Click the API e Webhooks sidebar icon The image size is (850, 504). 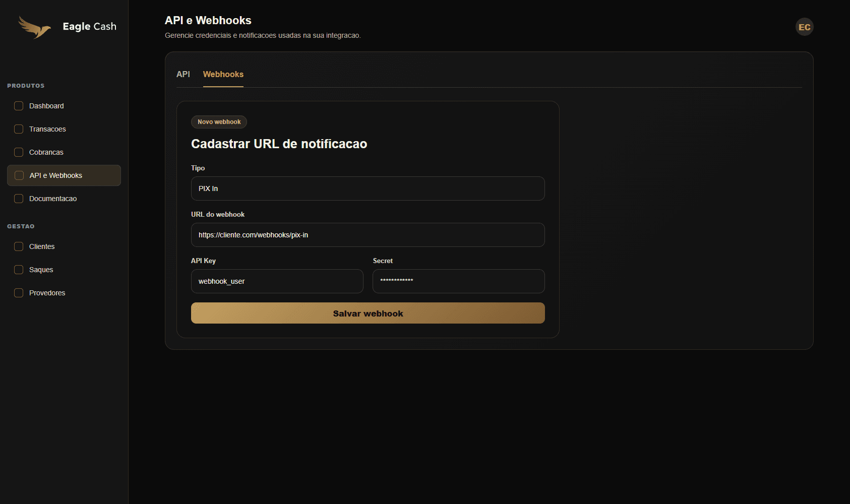19,175
